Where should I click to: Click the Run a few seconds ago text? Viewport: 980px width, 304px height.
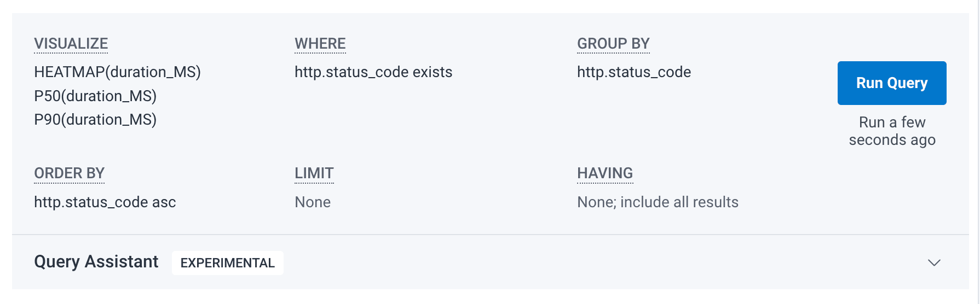[892, 131]
